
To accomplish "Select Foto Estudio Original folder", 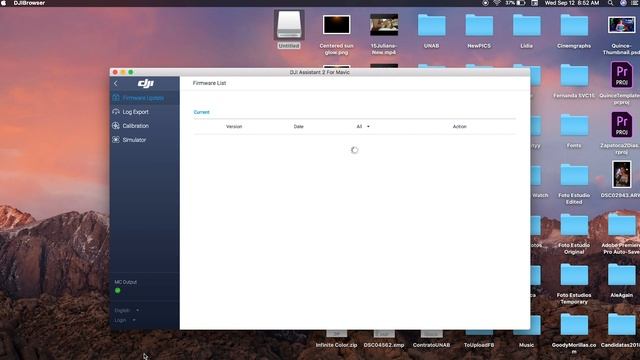I will click(x=574, y=225).
